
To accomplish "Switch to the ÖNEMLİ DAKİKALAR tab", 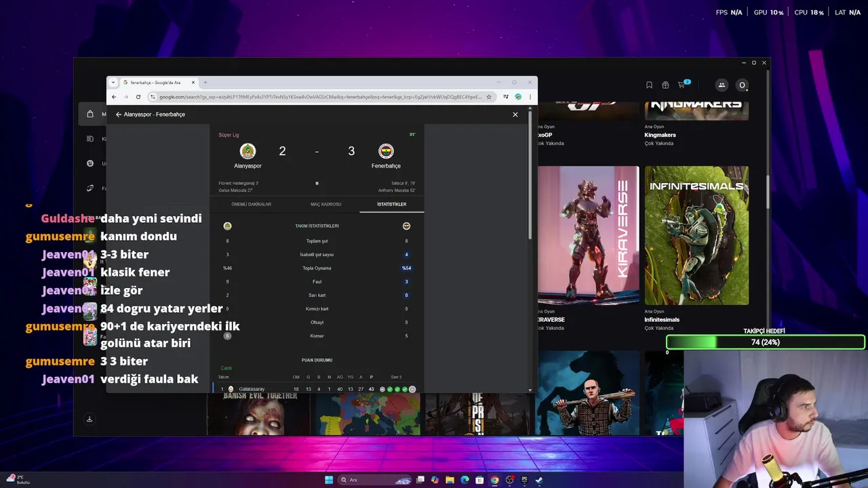I will pyautogui.click(x=251, y=204).
